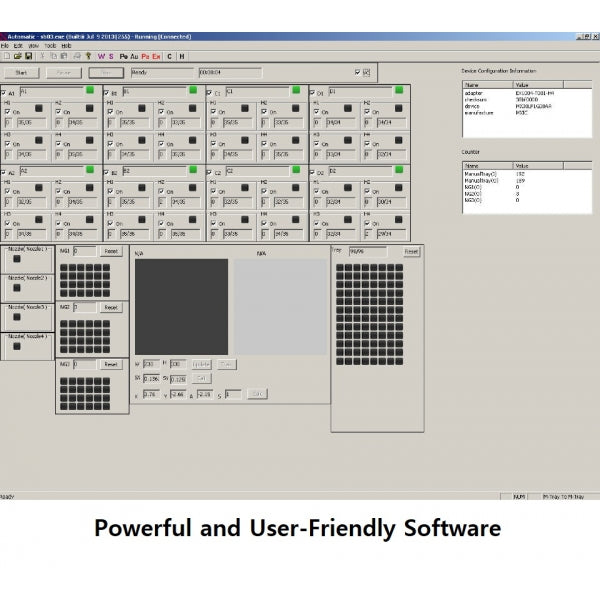Click the Open file toolbar icon
Image resolution: width=600 pixels, height=600 pixels.
(18, 56)
